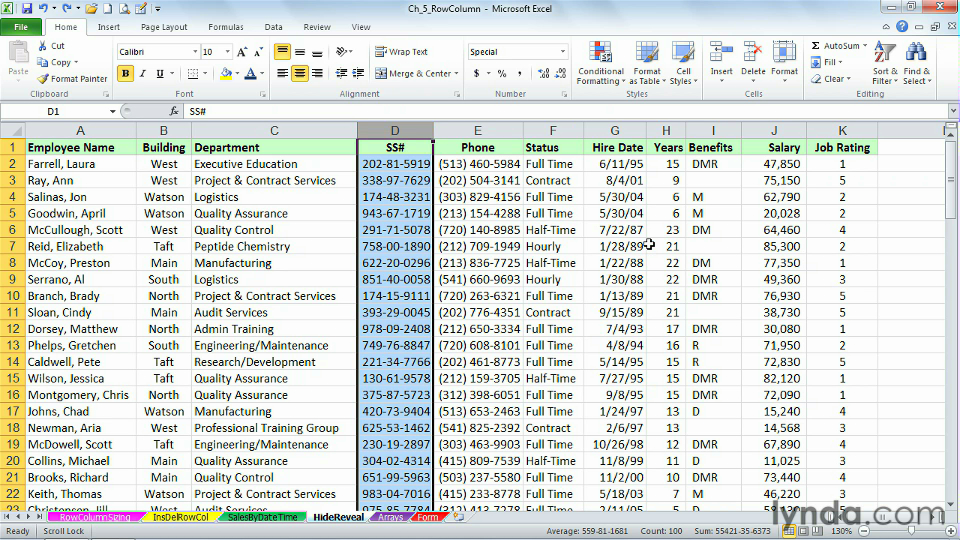Apply Accounting dollar number format
The image size is (960, 540).
(476, 73)
